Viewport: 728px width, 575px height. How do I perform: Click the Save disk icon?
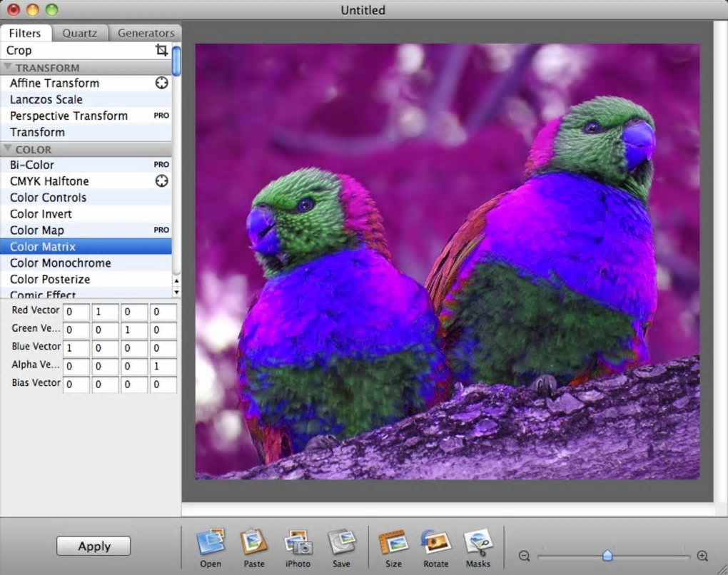tap(341, 543)
